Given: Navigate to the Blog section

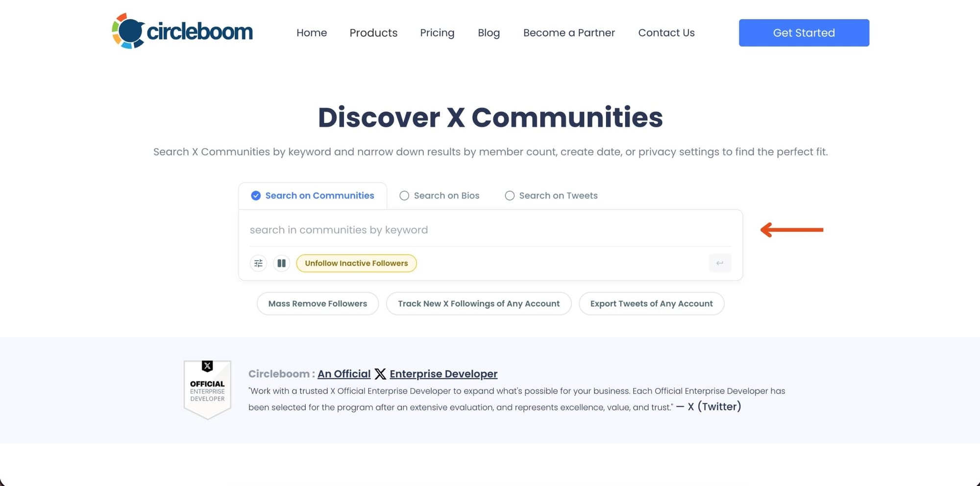Looking at the screenshot, I should pyautogui.click(x=489, y=33).
